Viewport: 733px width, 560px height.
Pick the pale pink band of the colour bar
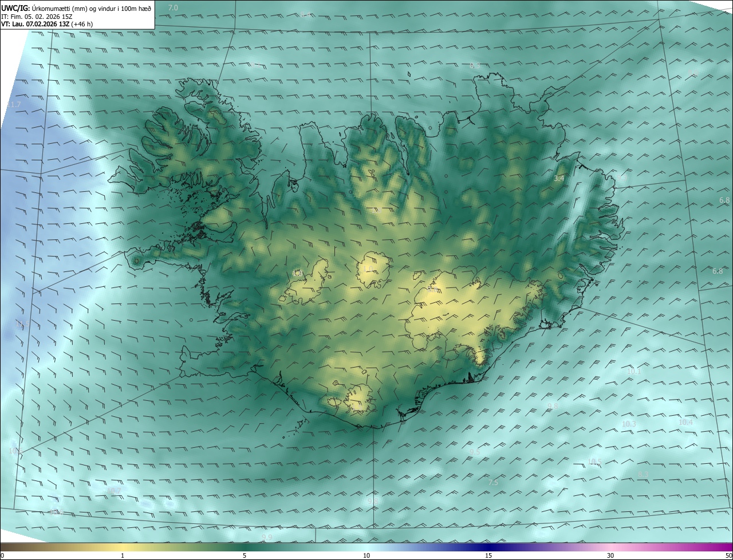coord(610,547)
